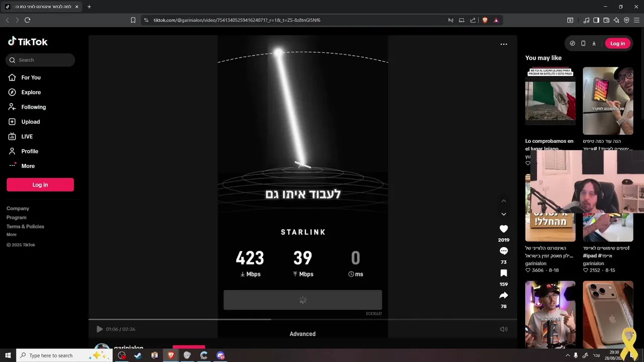Open comments using the speech bubble icon

(504, 251)
